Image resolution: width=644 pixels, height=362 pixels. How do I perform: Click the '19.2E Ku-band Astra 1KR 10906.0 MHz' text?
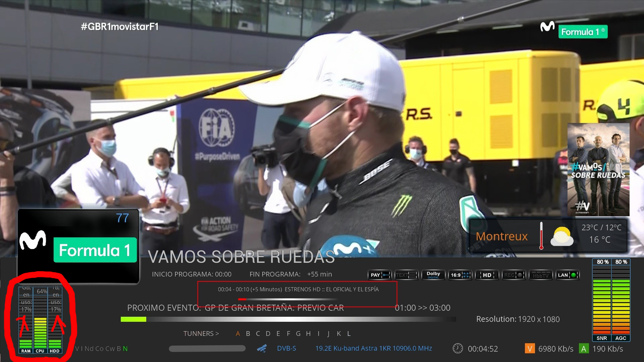click(x=374, y=348)
